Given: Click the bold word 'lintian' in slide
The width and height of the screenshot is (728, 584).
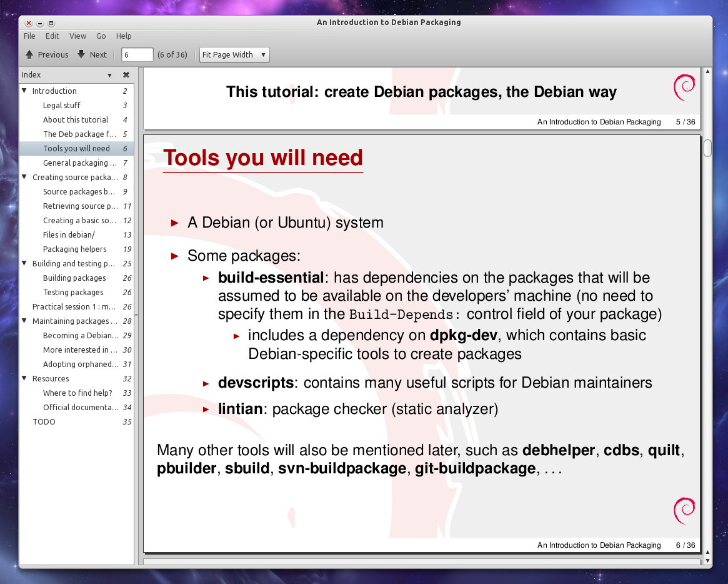Looking at the screenshot, I should (x=241, y=409).
